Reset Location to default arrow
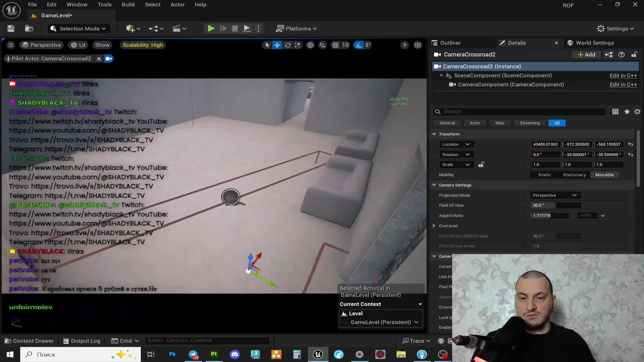Screen dimensions: 644x362 (630, 144)
